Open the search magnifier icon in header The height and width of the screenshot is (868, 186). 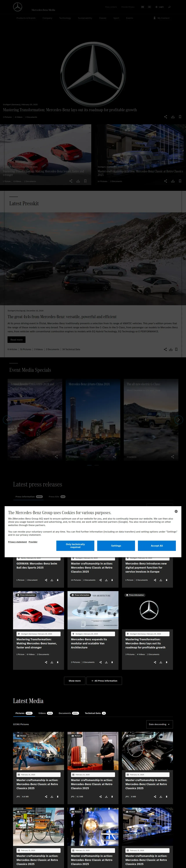(x=169, y=7)
